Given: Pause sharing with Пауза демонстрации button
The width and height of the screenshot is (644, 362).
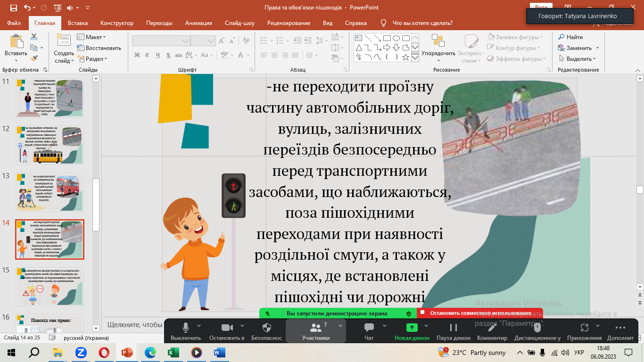Looking at the screenshot, I should [x=454, y=331].
